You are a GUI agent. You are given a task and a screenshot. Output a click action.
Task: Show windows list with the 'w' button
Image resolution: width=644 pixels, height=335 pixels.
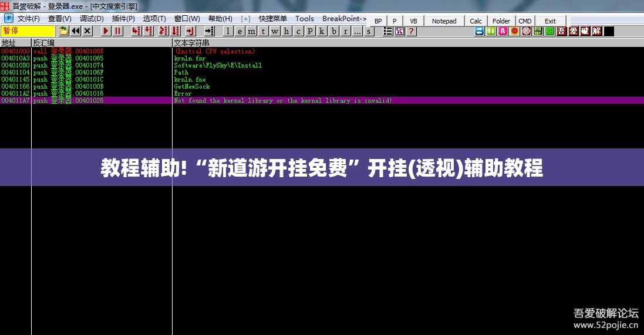click(275, 31)
